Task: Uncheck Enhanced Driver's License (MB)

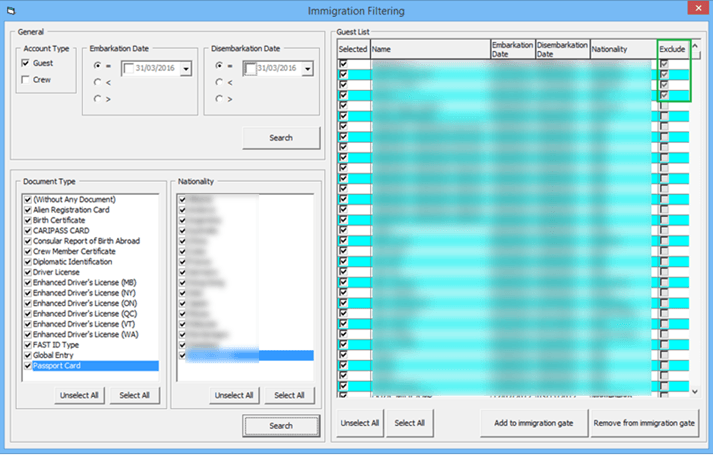Action: (x=28, y=283)
